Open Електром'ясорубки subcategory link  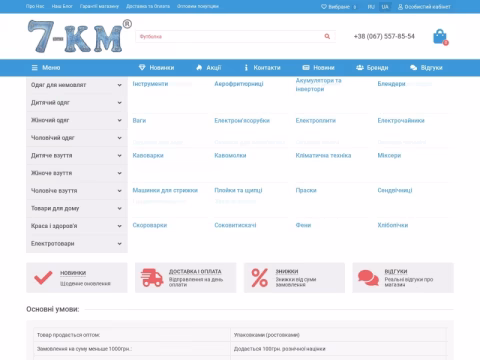coord(242,121)
